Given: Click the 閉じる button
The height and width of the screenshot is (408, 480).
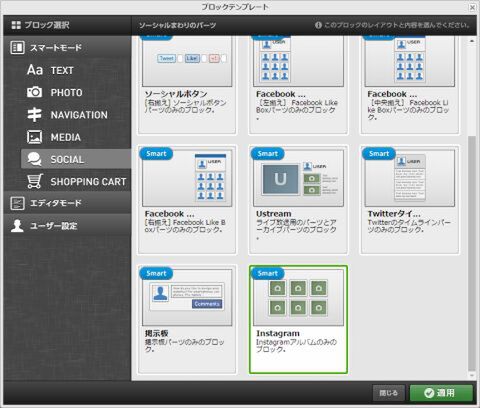Looking at the screenshot, I should 389,393.
